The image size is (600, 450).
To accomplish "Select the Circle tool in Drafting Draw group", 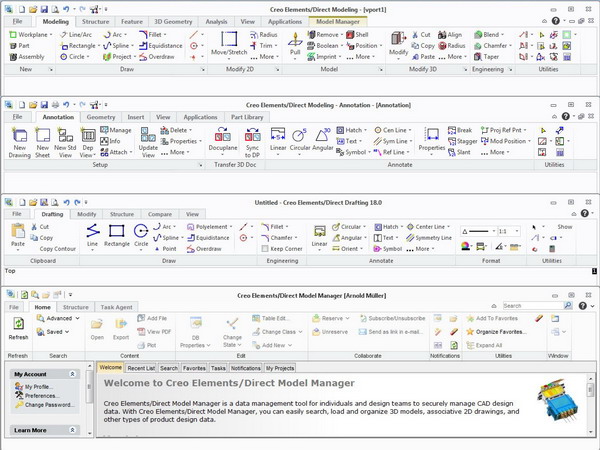I will pos(141,236).
